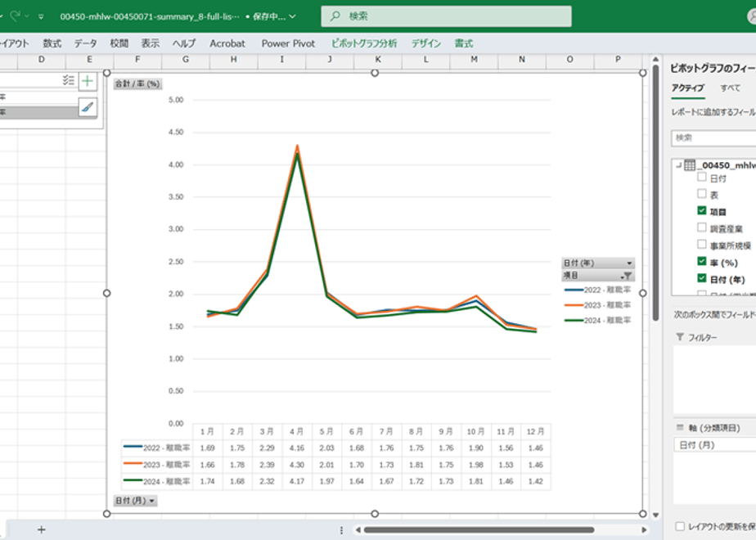The width and height of the screenshot is (756, 540).
Task: Click the 1.42 value in 2024 row
Action: tap(536, 481)
